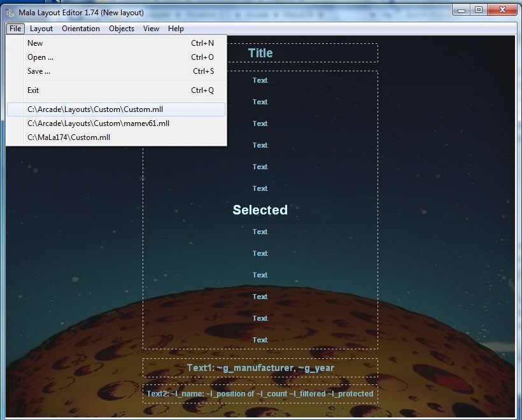
Task: Close the Mala Layout Editor window
Action: (502, 10)
